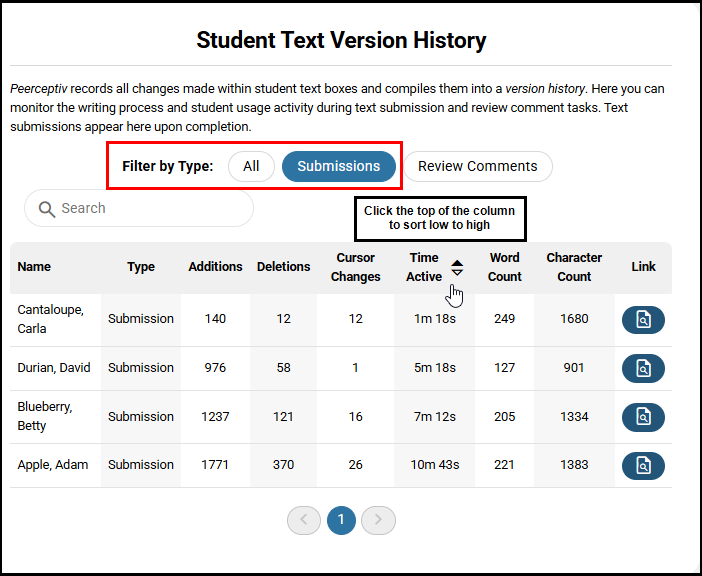Click the 140 additions cell
The width and height of the screenshot is (702, 576).
pos(215,319)
